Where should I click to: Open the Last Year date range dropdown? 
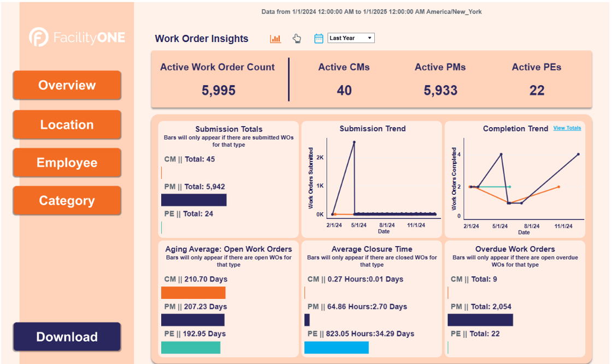pos(351,38)
